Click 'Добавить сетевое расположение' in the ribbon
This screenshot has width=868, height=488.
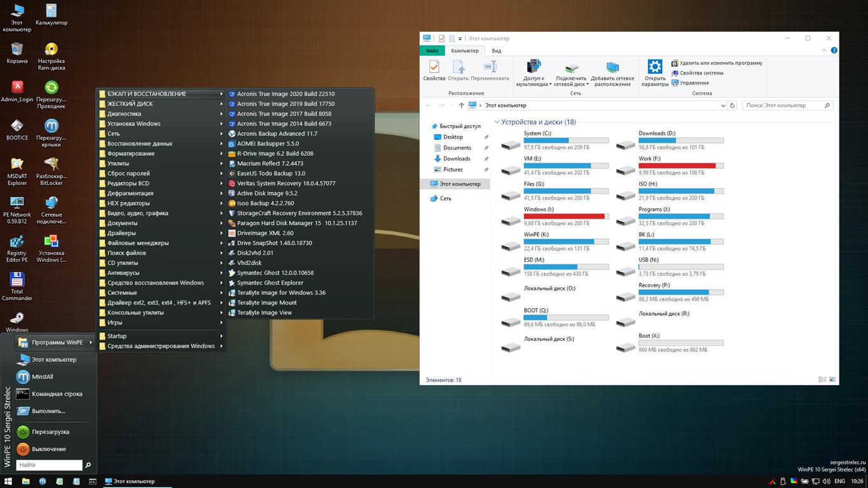point(612,72)
